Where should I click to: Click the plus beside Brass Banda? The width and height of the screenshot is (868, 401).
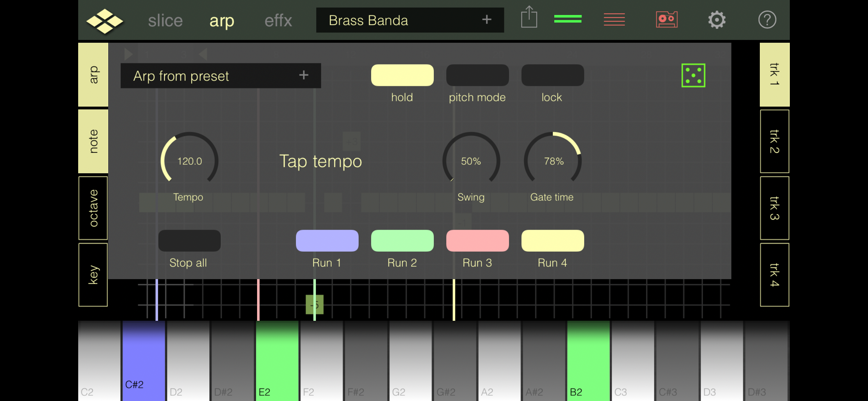[486, 20]
